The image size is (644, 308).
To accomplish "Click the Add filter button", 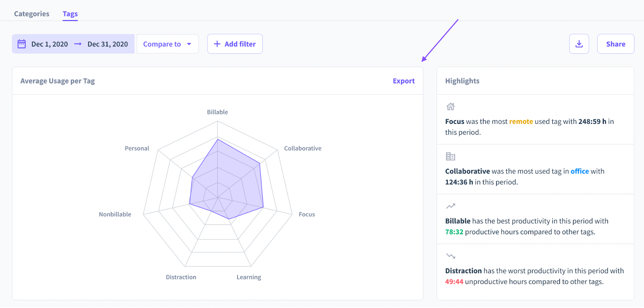I will coord(235,44).
